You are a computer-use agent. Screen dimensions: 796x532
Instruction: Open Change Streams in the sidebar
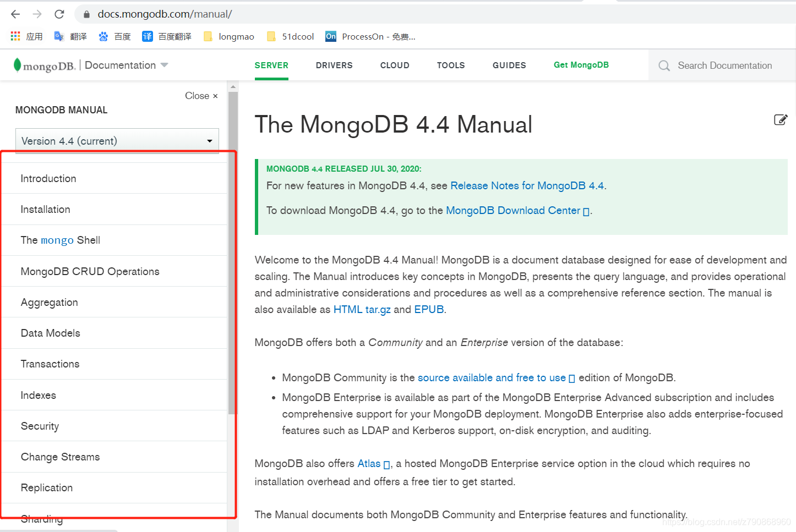coord(60,457)
